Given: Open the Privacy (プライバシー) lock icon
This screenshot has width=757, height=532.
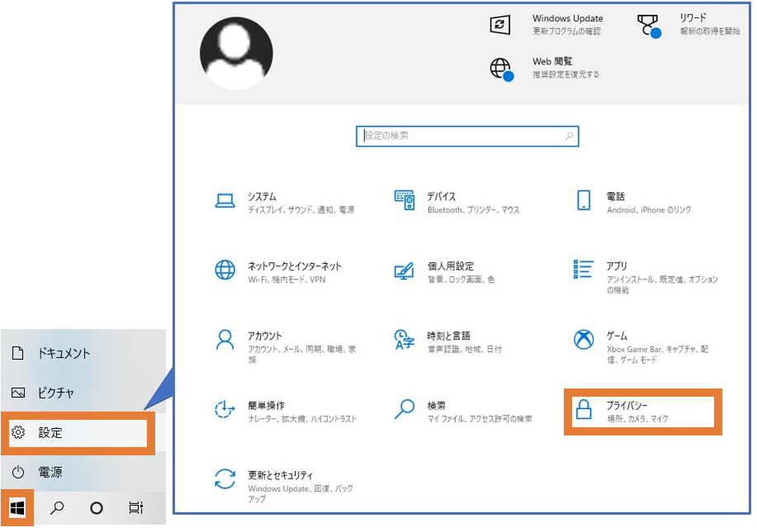Looking at the screenshot, I should click(x=584, y=411).
